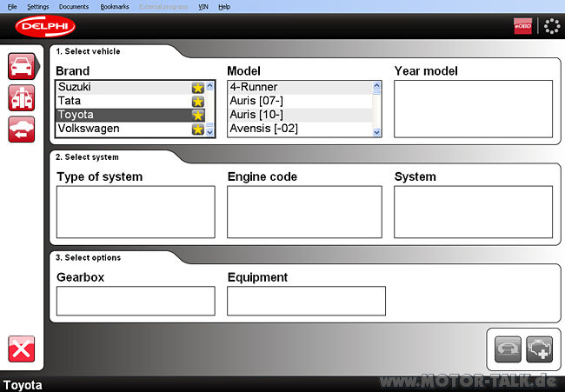
Task: Click the grey refresh arrow button
Action: [x=508, y=349]
